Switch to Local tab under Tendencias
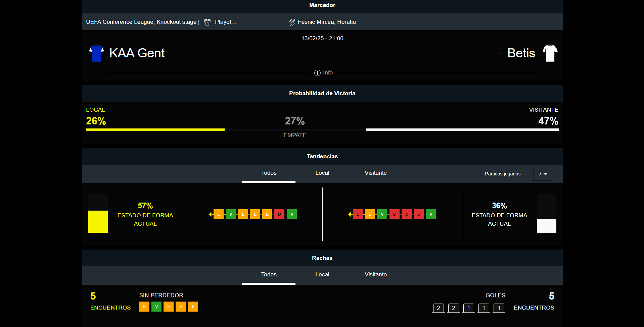This screenshot has height=327, width=644. [322, 173]
